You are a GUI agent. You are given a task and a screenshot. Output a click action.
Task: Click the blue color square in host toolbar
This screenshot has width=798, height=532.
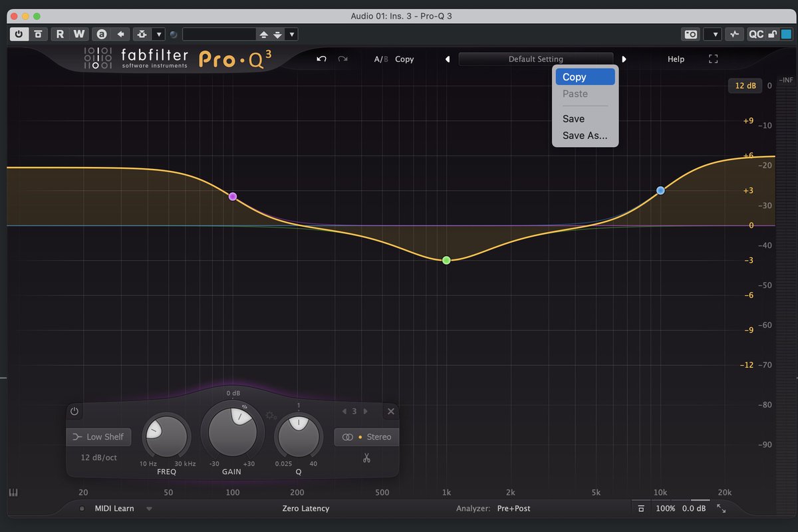[x=786, y=34]
